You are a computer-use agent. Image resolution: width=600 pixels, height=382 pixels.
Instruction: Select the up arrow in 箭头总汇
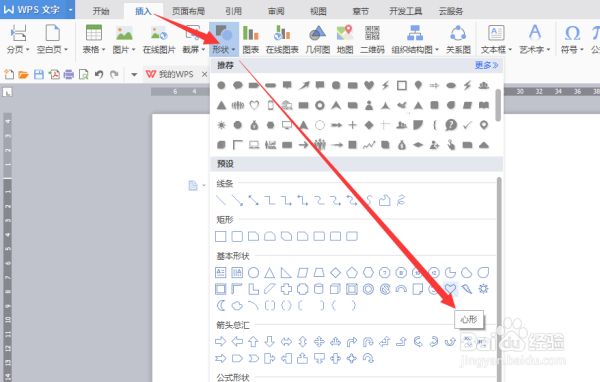[253, 341]
